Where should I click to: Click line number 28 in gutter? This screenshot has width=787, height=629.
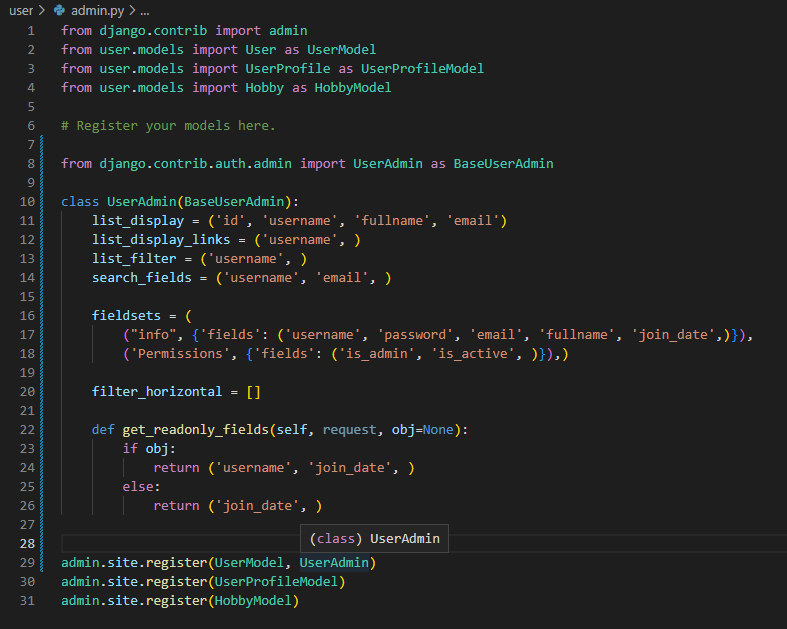pos(28,544)
